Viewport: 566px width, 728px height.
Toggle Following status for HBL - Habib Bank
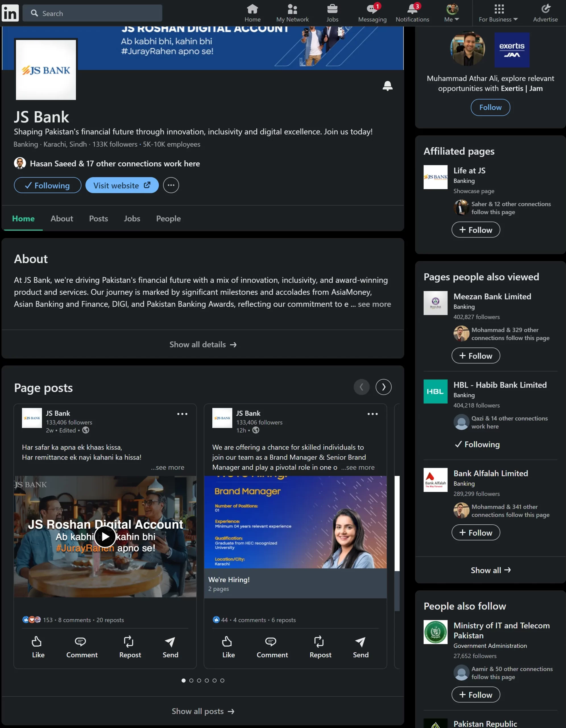coord(477,444)
